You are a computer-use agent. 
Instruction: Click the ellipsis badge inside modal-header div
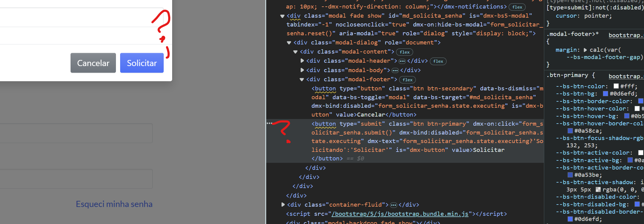coord(402,61)
